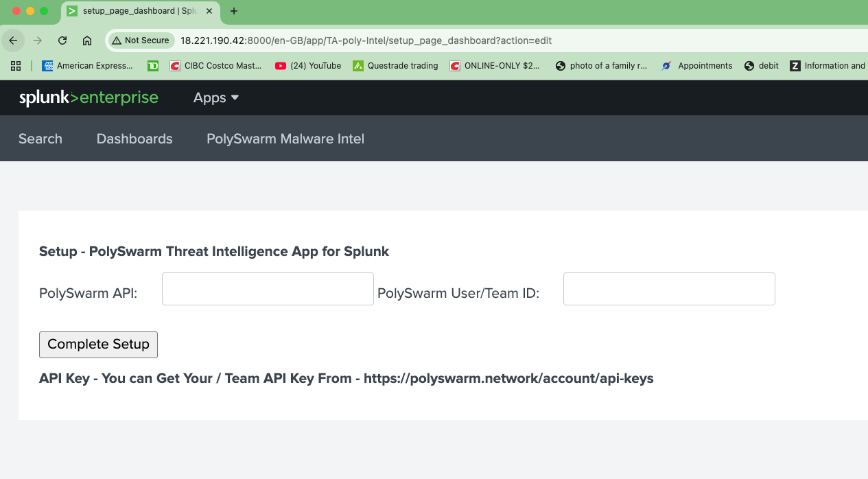Open the Appointments bookmark
This screenshot has height=479, width=868.
[x=697, y=66]
